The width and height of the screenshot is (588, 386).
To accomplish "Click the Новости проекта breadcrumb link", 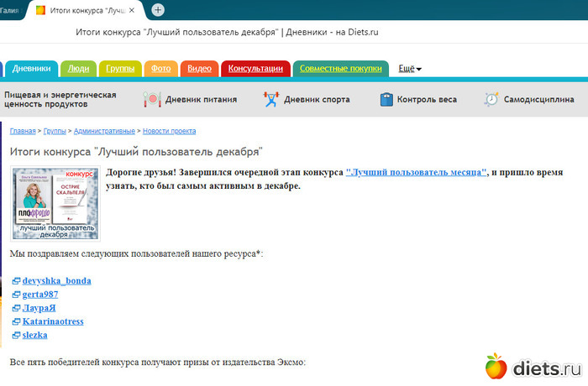I will point(169,132).
